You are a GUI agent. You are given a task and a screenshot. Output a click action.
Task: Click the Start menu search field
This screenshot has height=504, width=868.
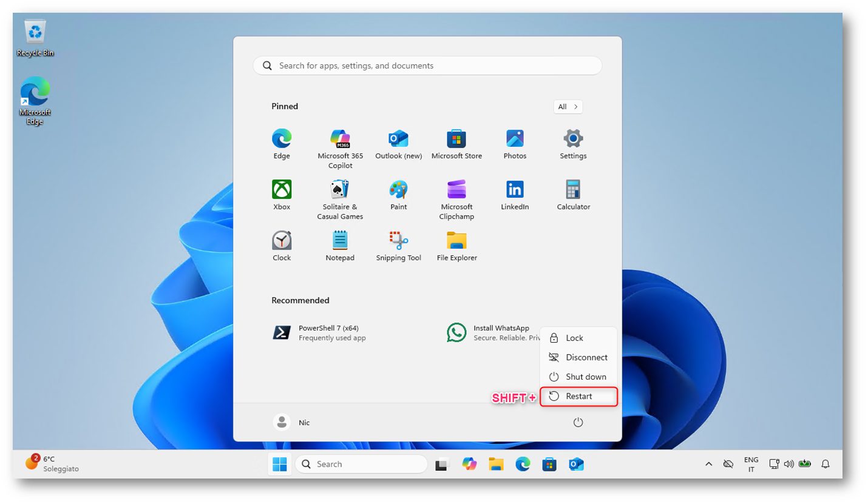coord(427,66)
